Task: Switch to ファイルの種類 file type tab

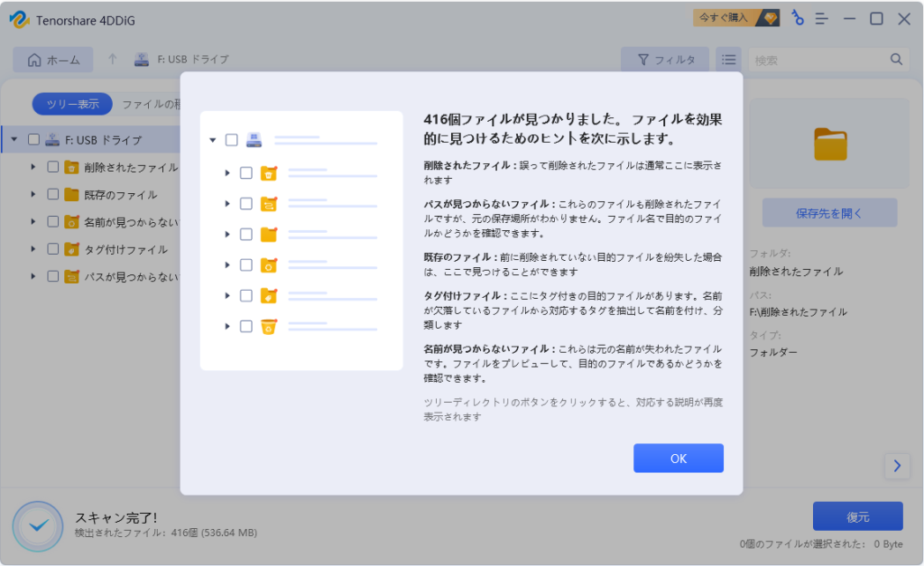Action: tap(152, 104)
